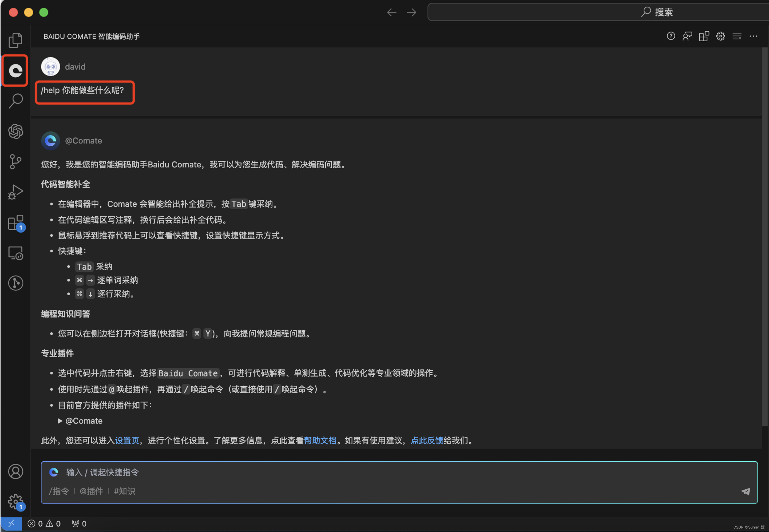The image size is (769, 532).
Task: Open the 设置页 link
Action: tap(127, 441)
